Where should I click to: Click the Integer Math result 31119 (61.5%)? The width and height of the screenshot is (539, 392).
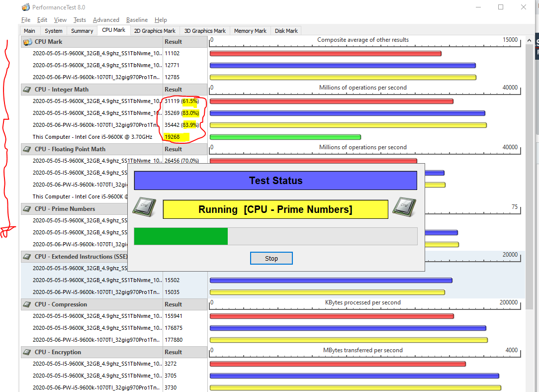point(181,101)
